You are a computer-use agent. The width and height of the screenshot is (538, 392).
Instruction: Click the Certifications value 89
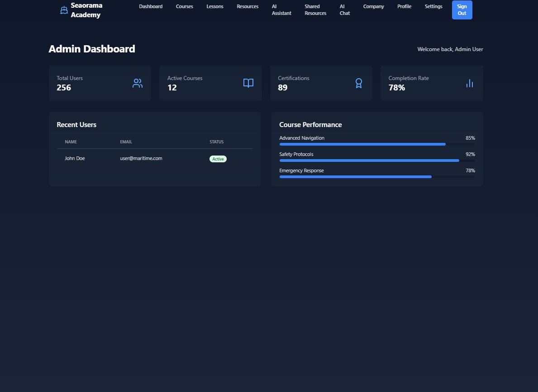[x=283, y=87]
